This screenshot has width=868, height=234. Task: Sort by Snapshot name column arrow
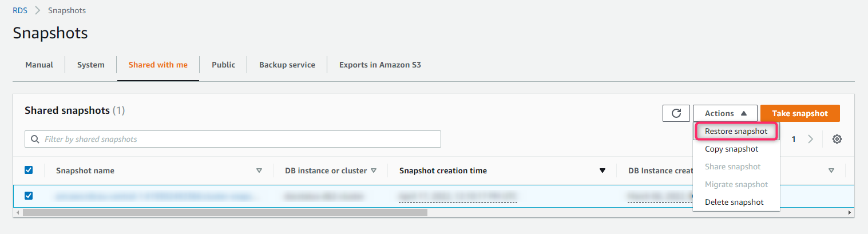259,170
